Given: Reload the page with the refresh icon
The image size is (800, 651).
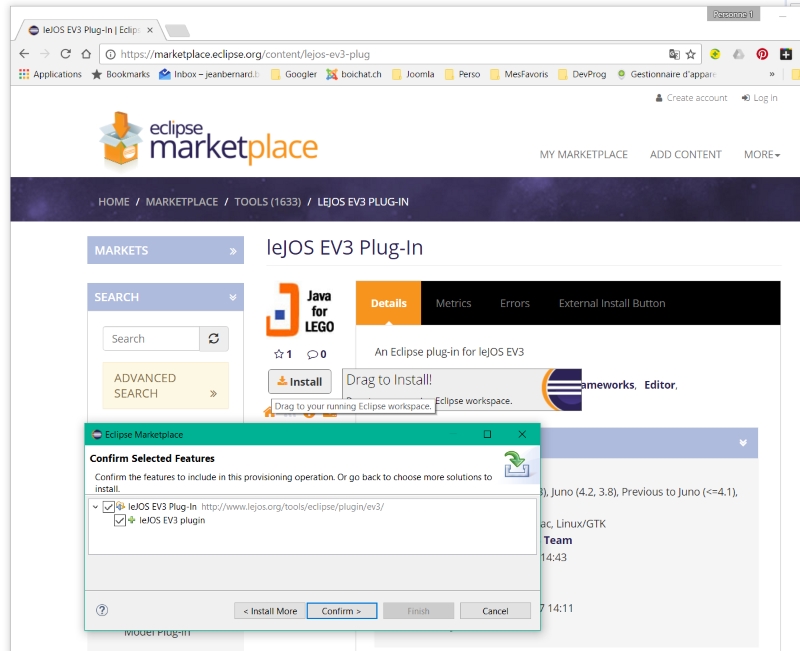Looking at the screenshot, I should (x=65, y=54).
